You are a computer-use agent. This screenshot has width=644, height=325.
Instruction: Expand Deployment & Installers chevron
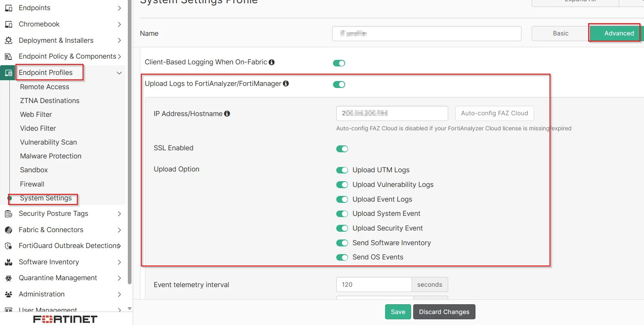119,40
